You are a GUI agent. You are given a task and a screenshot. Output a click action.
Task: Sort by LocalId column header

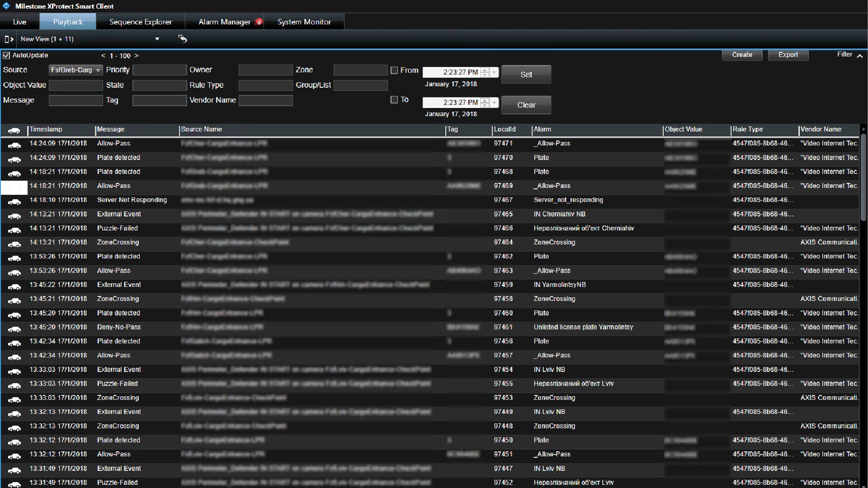tap(512, 130)
